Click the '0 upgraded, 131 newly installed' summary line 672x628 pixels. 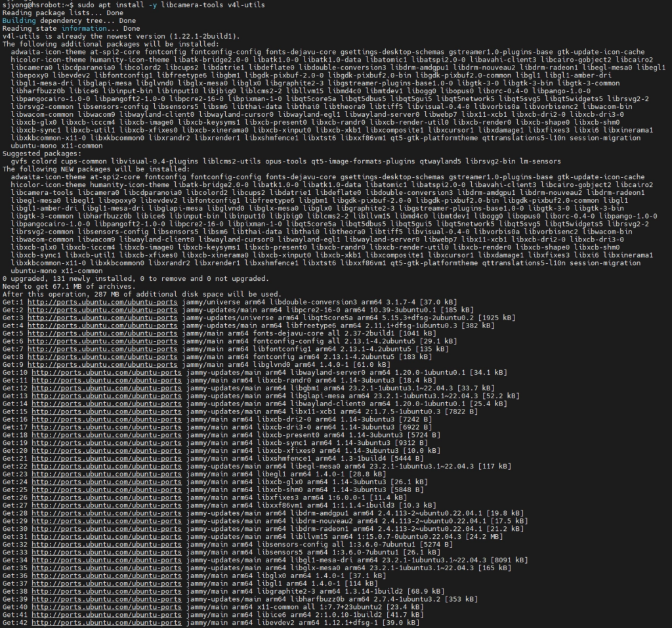pyautogui.click(x=136, y=279)
